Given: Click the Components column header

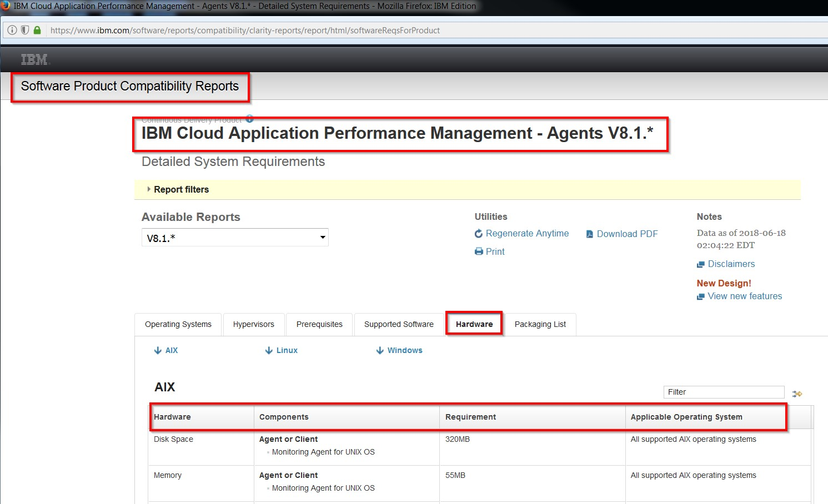Looking at the screenshot, I should point(347,417).
